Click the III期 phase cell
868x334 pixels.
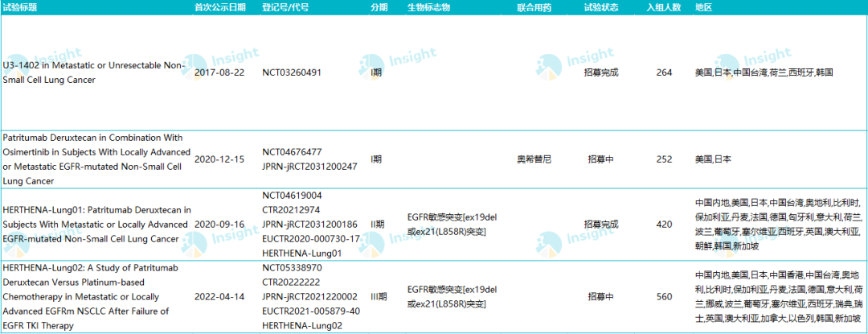coord(379,296)
